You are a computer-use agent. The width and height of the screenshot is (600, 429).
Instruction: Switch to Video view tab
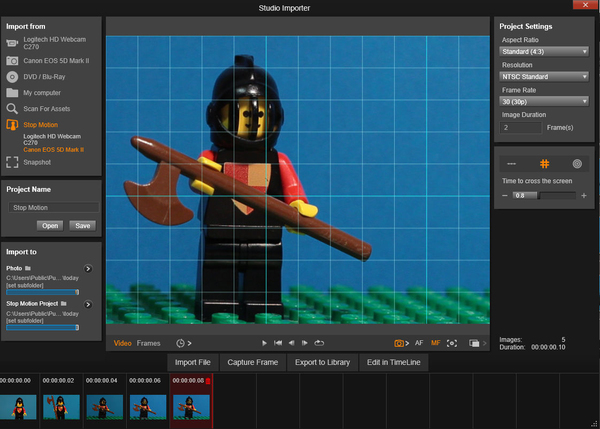click(122, 343)
